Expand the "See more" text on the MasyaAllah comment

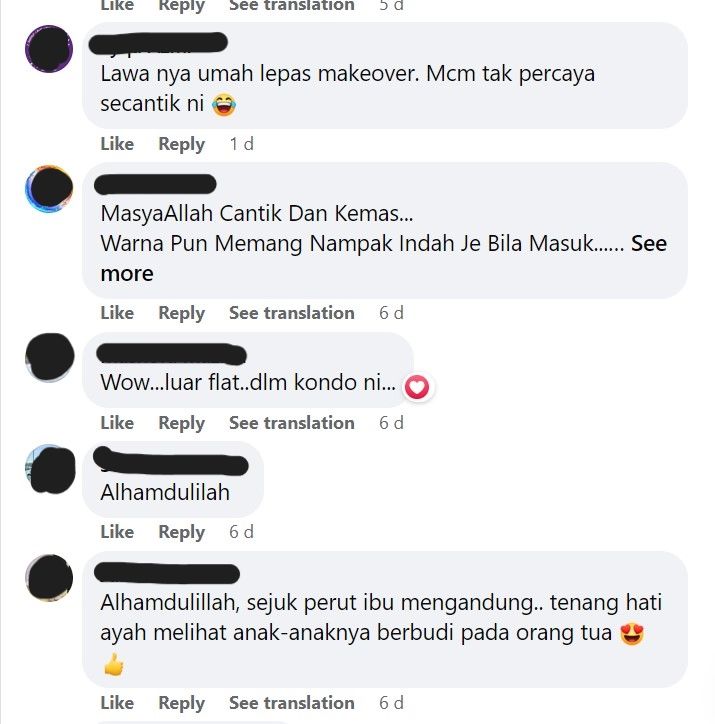coord(383,259)
